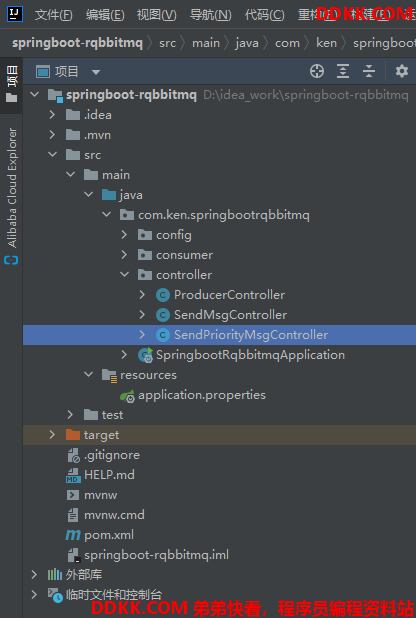Collapse the controller package
Viewport: 416px width, 618px height.
click(x=124, y=275)
